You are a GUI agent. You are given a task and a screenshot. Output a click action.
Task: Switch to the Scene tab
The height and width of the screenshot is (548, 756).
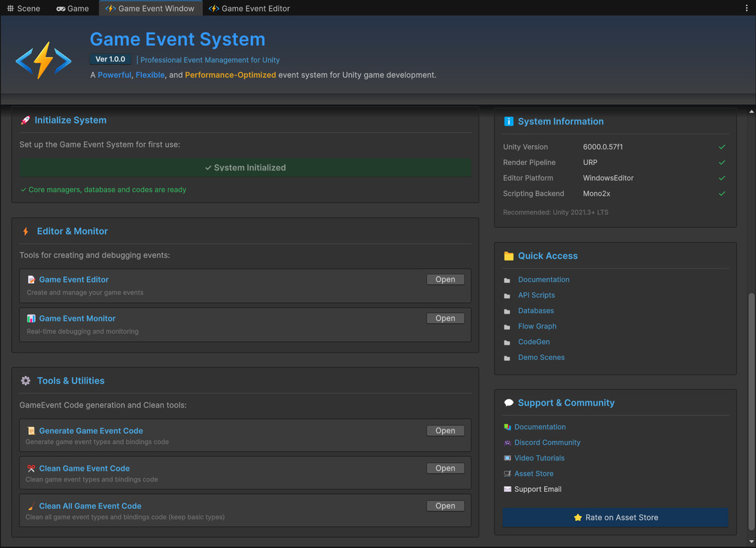[23, 8]
